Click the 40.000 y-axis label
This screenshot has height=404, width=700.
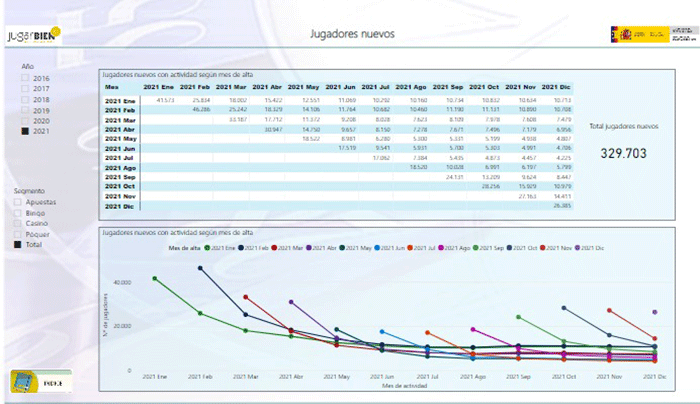click(122, 283)
